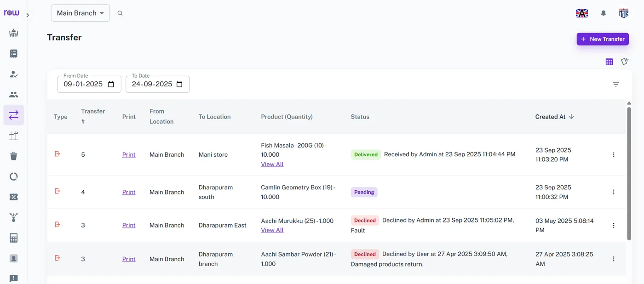Open the user profile avatar
This screenshot has height=284, width=644.
click(624, 13)
